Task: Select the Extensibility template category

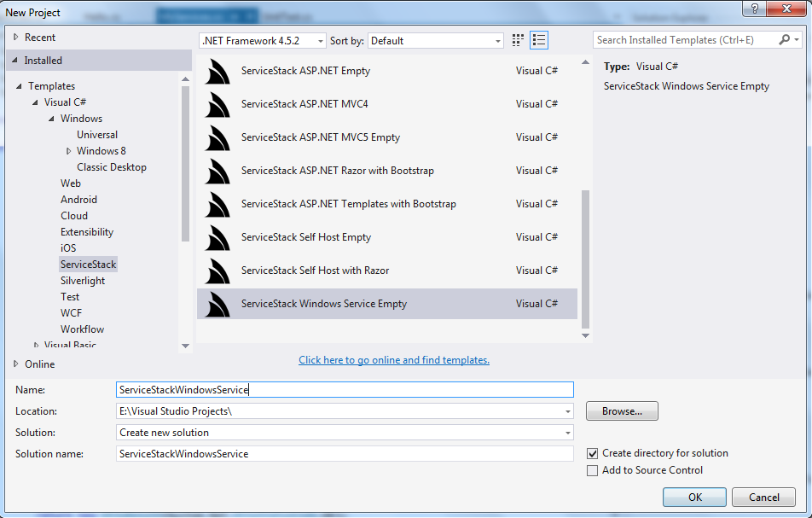Action: [87, 232]
